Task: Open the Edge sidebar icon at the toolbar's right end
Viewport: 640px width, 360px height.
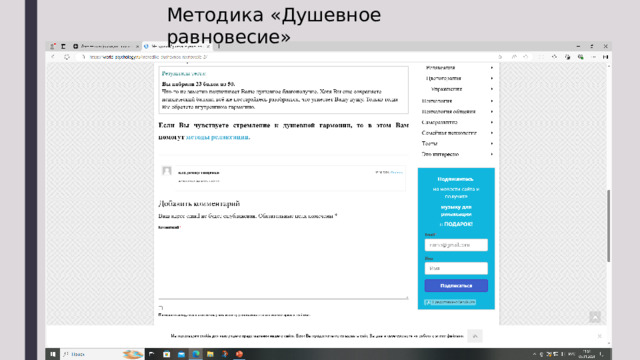Action: point(606,57)
